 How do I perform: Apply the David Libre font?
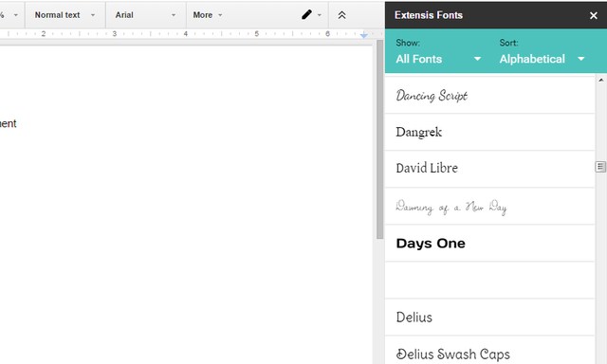[489, 169]
